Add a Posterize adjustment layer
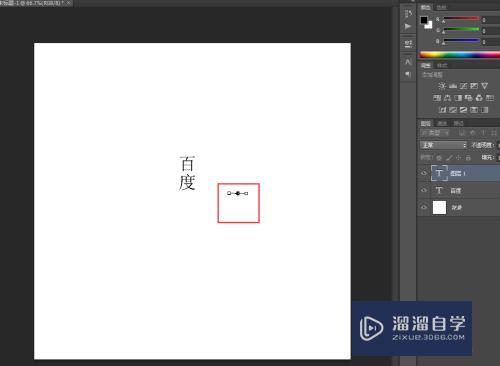The image size is (500, 366). pos(453,110)
